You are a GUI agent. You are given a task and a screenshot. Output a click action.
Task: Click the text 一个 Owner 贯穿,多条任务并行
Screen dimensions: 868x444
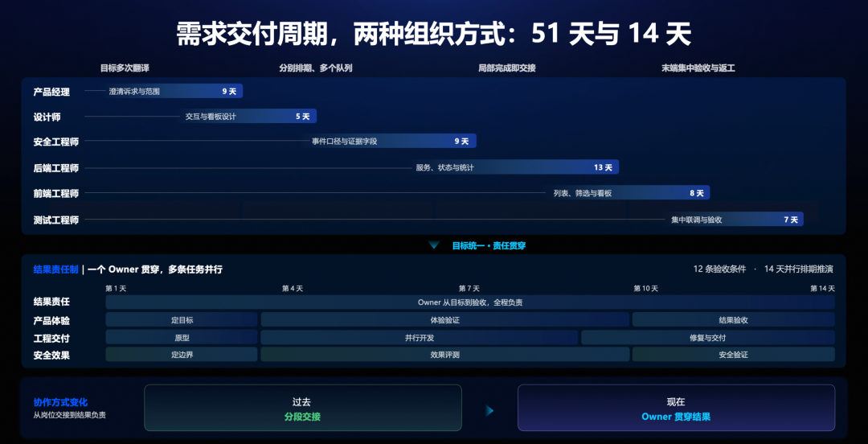pos(155,269)
